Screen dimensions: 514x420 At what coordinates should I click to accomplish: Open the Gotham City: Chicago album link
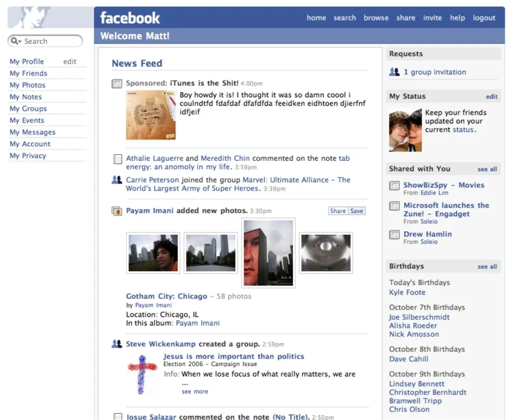(x=167, y=296)
